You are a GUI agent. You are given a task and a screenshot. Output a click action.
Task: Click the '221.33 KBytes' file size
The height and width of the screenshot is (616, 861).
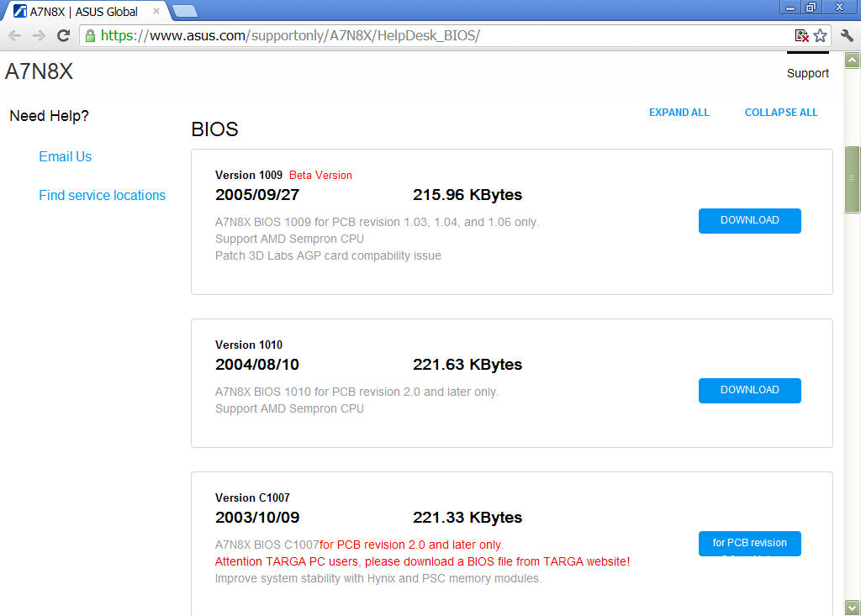coord(467,518)
